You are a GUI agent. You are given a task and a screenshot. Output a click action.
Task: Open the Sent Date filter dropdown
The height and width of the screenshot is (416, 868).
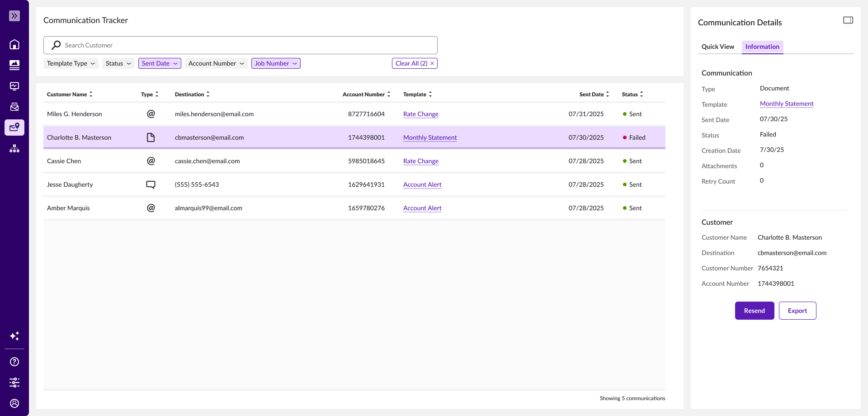point(160,63)
